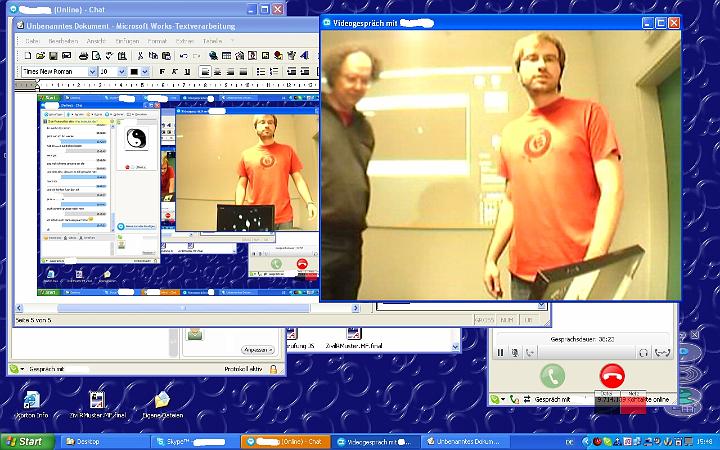The image size is (720, 450).
Task: Select the black font color swatch
Action: (x=134, y=72)
